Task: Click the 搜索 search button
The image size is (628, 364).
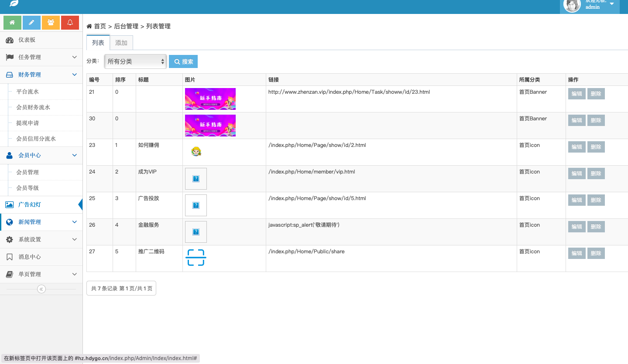Action: (x=183, y=61)
